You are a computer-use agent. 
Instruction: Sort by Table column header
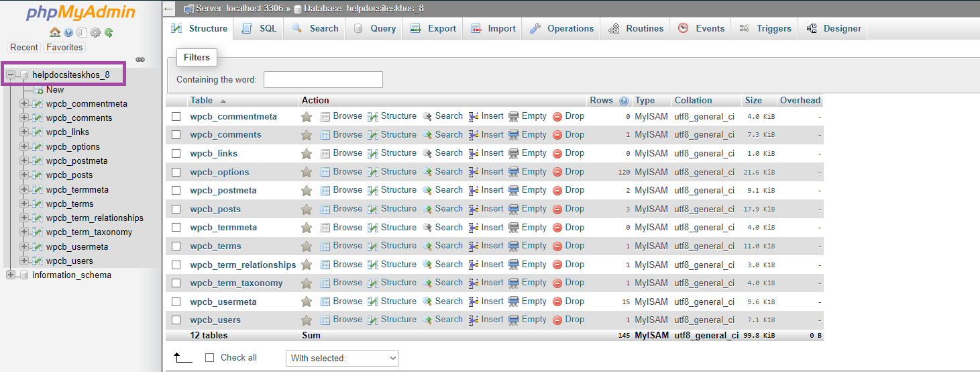[x=201, y=101]
